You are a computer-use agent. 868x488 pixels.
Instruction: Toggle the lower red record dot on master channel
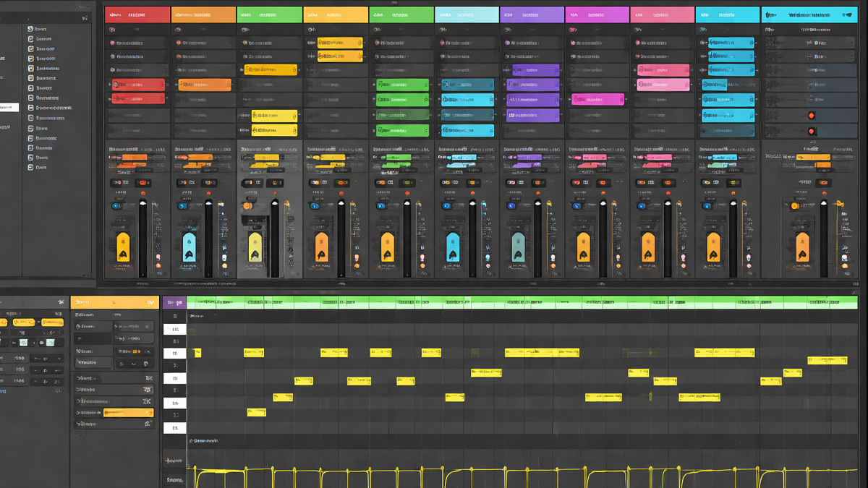tap(812, 131)
